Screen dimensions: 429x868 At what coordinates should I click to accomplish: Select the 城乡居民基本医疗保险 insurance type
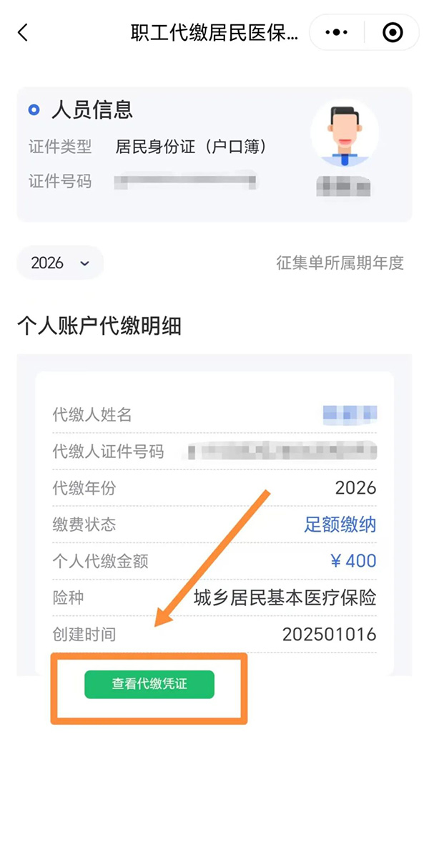pyautogui.click(x=285, y=598)
